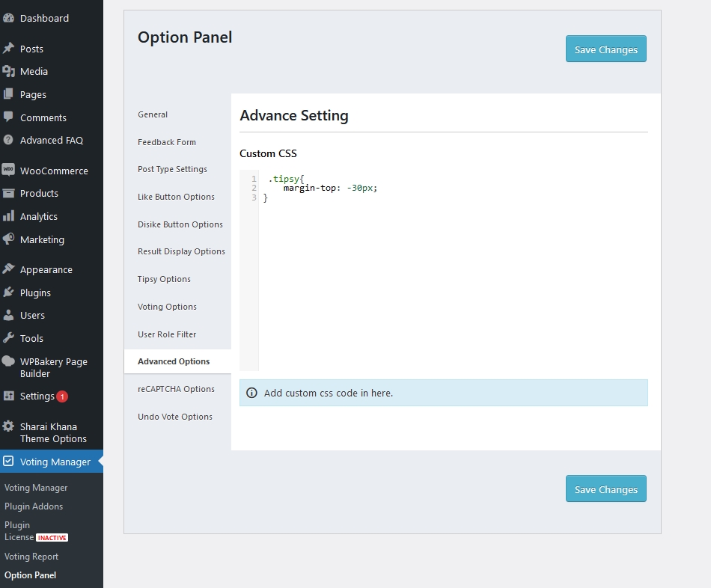Switch to the General options tab
The width and height of the screenshot is (711, 588).
(153, 114)
